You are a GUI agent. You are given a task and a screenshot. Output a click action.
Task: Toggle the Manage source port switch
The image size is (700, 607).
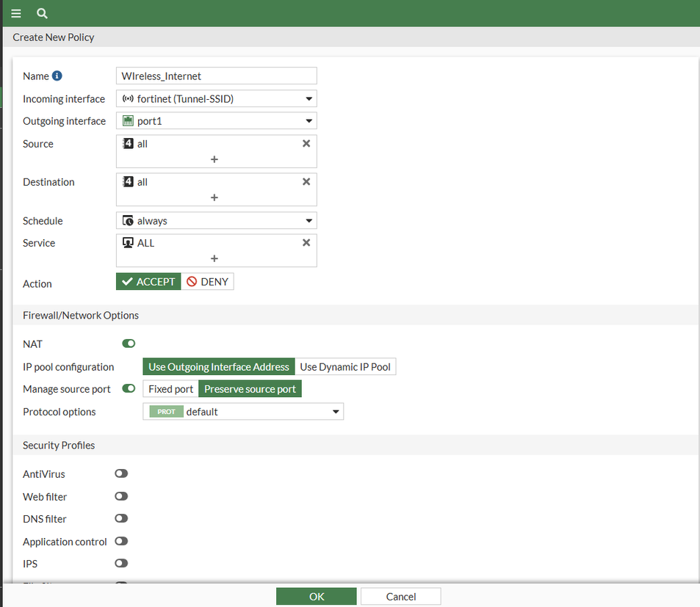(129, 388)
